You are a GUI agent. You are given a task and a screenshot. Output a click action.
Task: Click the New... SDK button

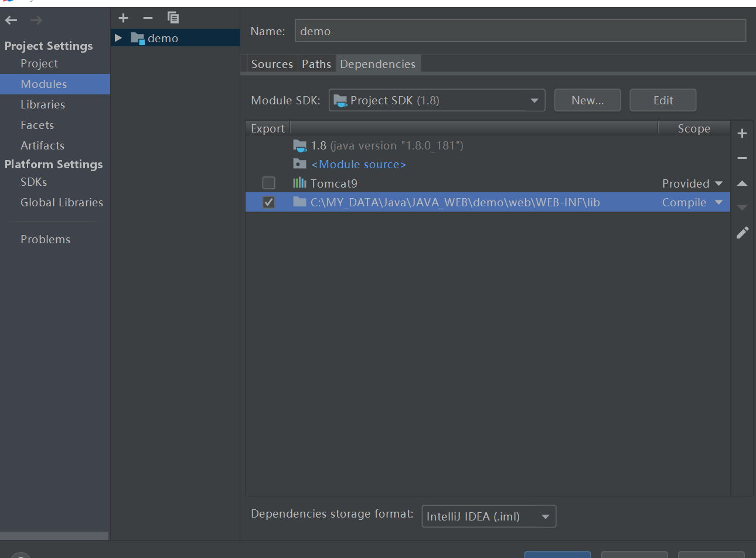point(587,100)
